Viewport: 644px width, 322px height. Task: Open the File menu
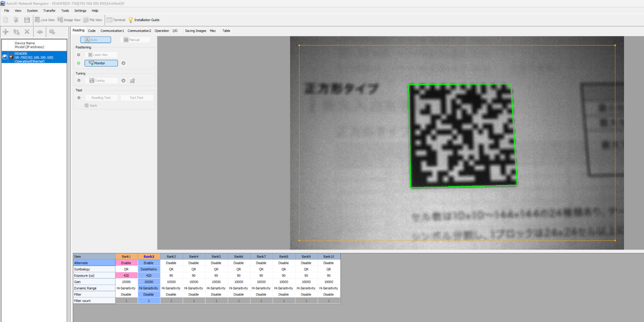pos(7,11)
